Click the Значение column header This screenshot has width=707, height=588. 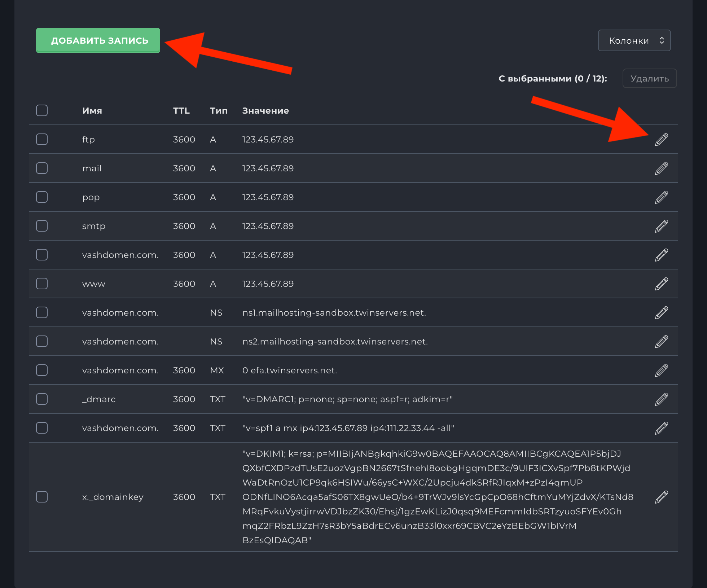coord(265,111)
